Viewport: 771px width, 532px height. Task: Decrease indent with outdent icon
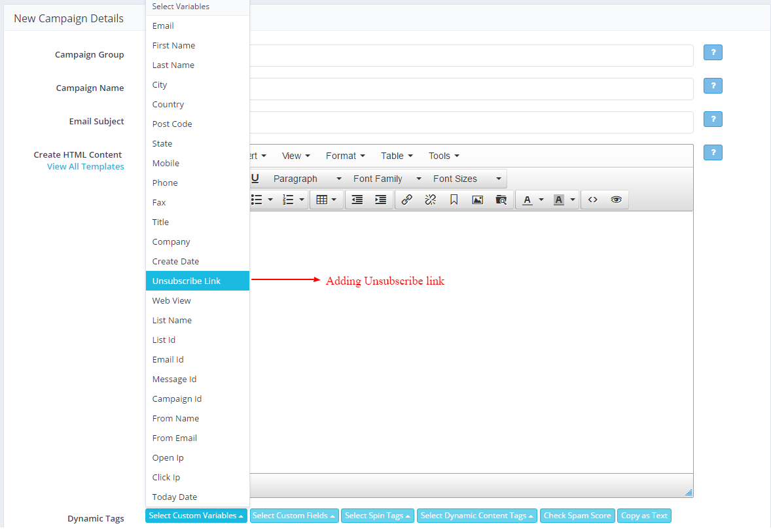[357, 200]
